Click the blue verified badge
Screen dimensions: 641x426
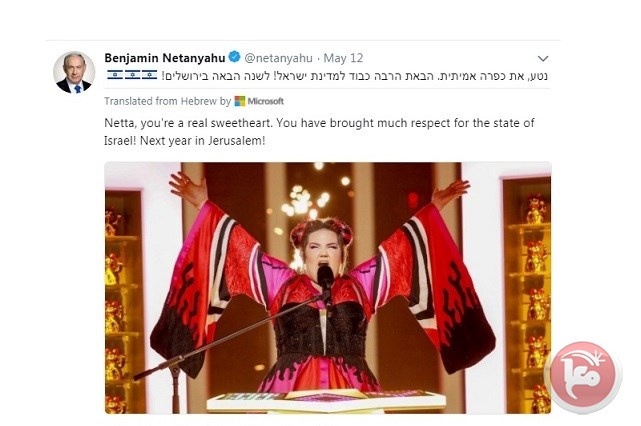[234, 57]
